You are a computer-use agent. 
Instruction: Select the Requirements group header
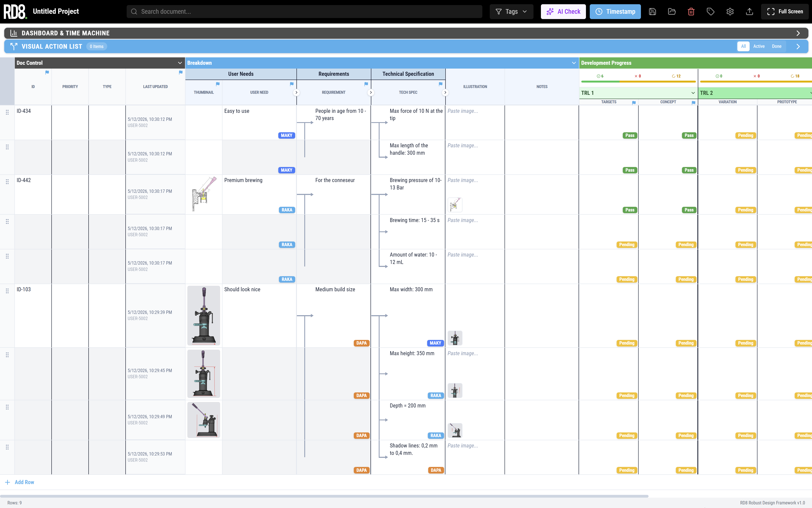tap(333, 74)
